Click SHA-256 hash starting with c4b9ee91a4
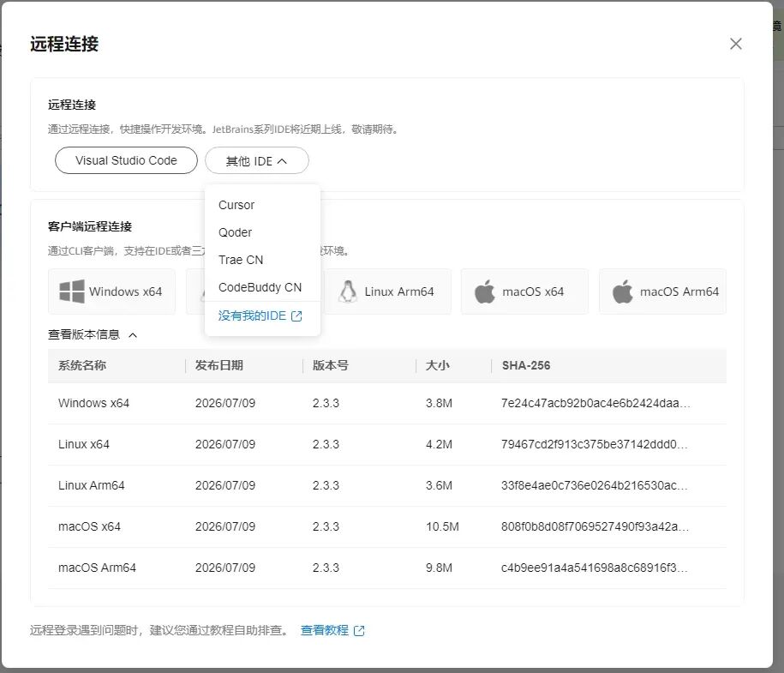The width and height of the screenshot is (784, 673). pyautogui.click(x=594, y=568)
